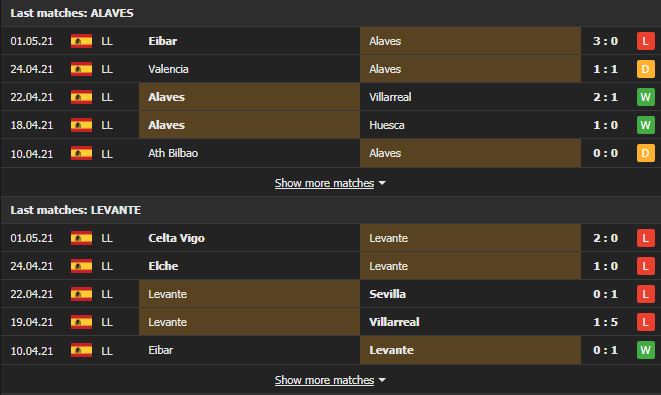The width and height of the screenshot is (661, 395).
Task: Select the Last matches: LEVANTE header
Action: [x=76, y=210]
